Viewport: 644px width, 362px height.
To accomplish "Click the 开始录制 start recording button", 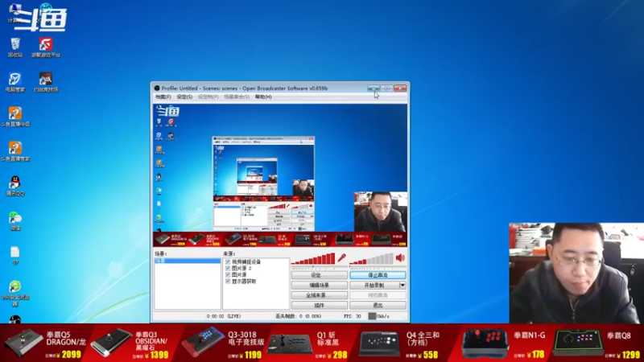I will coord(374,285).
